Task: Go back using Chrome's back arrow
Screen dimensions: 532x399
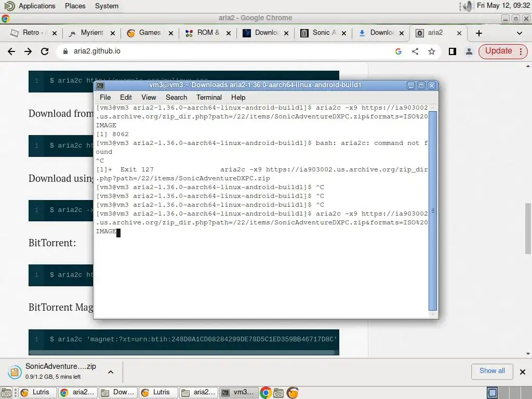Action: 11,51
